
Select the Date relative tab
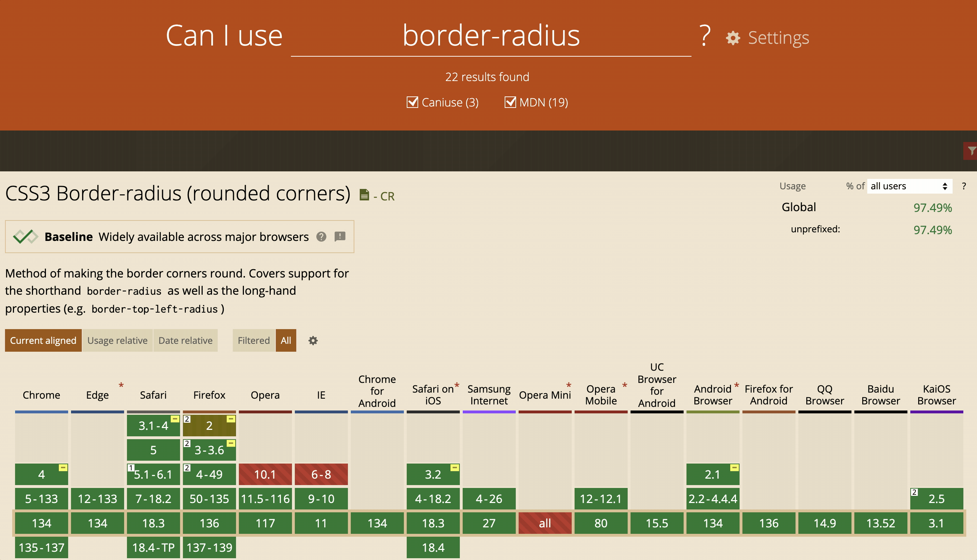pyautogui.click(x=185, y=340)
